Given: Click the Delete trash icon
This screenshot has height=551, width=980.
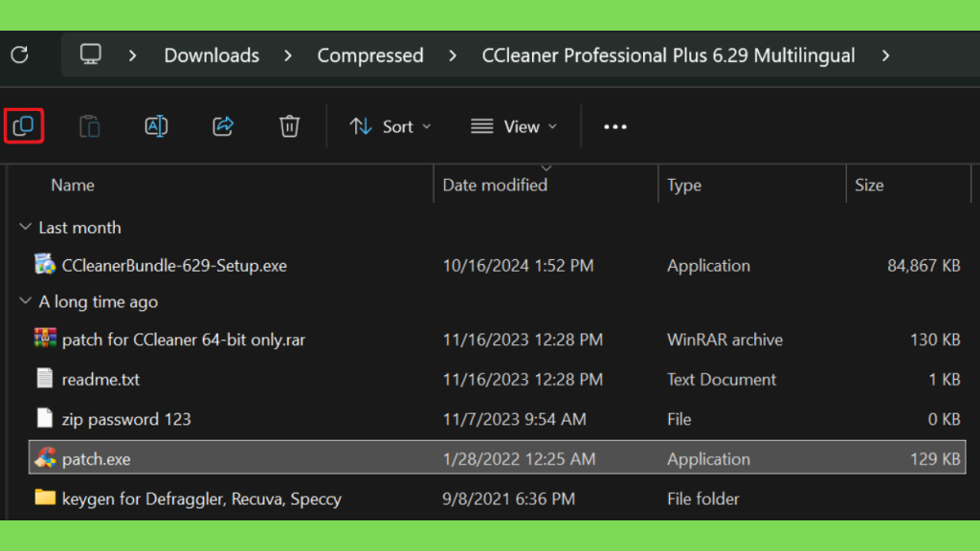Looking at the screenshot, I should click(289, 126).
